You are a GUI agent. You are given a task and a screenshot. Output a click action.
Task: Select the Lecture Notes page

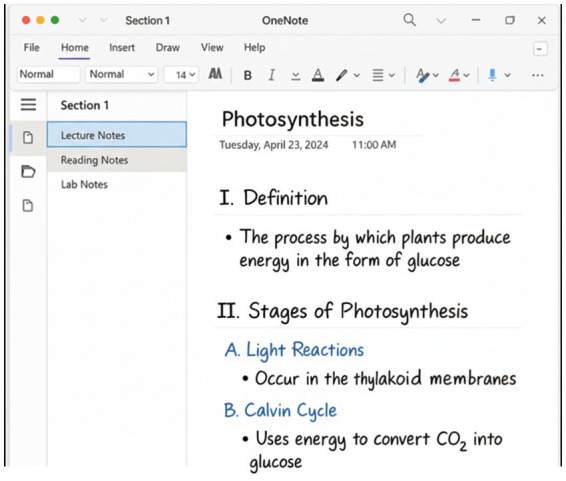pyautogui.click(x=117, y=135)
